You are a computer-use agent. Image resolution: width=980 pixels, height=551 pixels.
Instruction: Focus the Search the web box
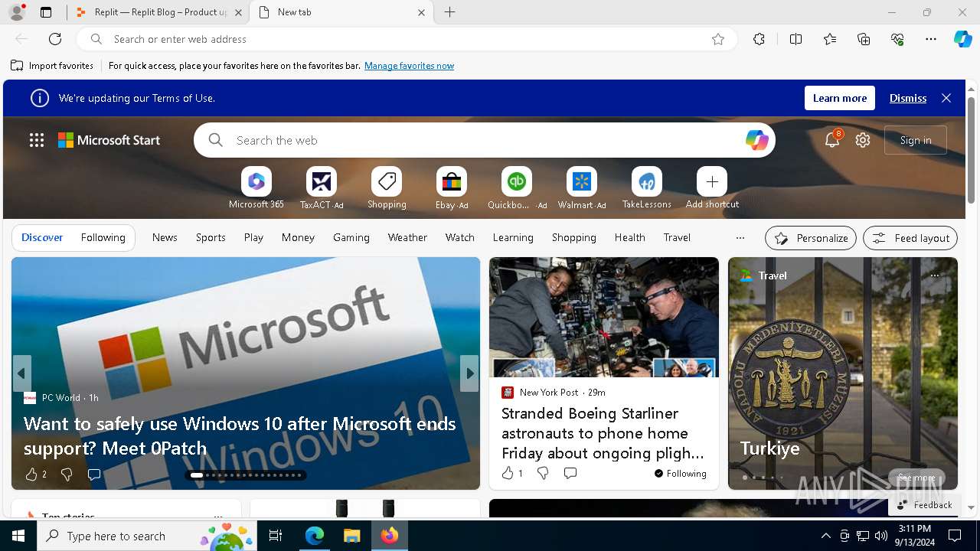484,140
